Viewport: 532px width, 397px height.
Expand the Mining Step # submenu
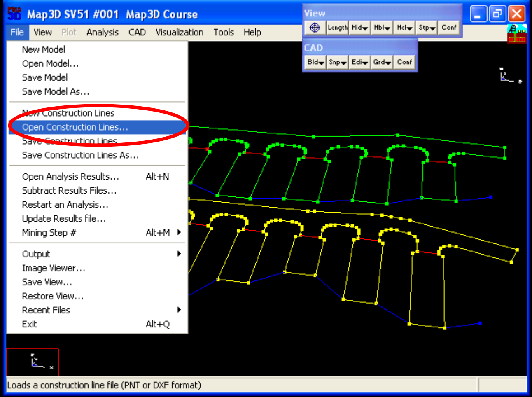coord(97,232)
